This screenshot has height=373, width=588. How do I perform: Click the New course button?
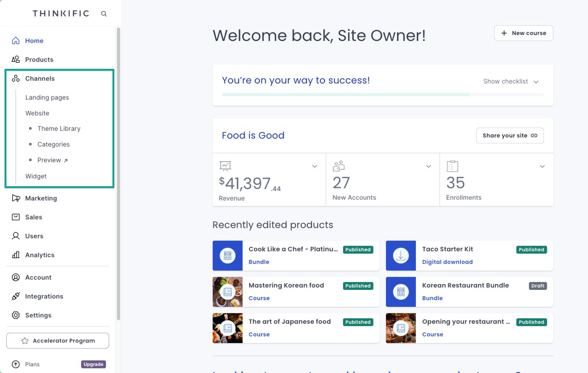pos(523,33)
